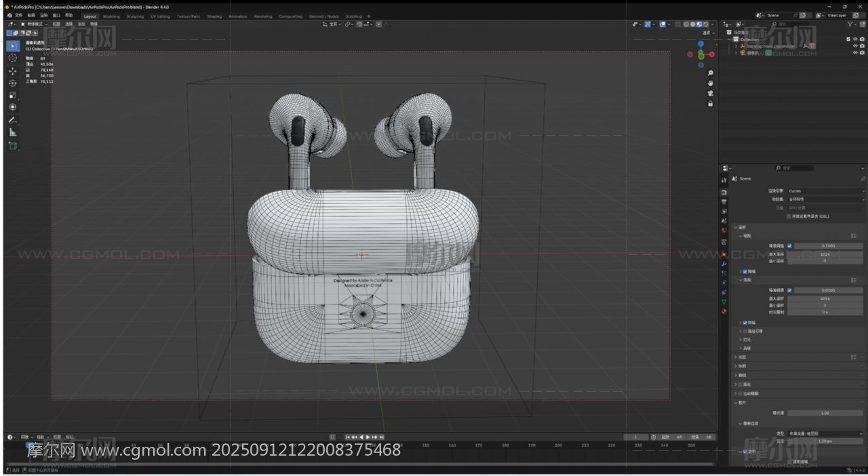Click the camera-to-view lock icon
The width and height of the screenshot is (868, 476).
pyautogui.click(x=710, y=104)
